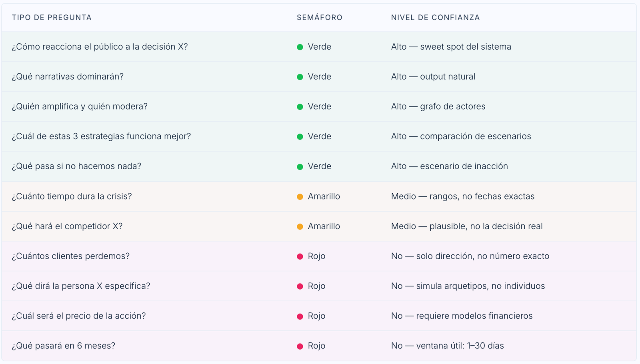
Task: Click the TIPO DE PREGUNTA column header
Action: [52, 18]
